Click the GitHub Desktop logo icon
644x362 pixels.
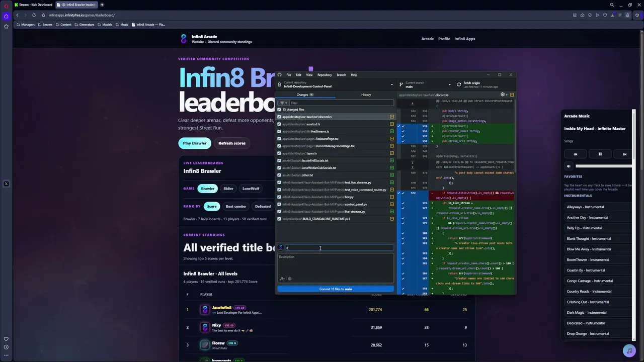(x=280, y=75)
